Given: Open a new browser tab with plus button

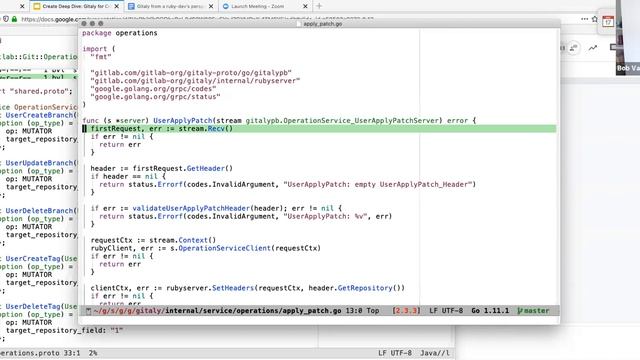Looking at the screenshot, I should [x=319, y=6].
